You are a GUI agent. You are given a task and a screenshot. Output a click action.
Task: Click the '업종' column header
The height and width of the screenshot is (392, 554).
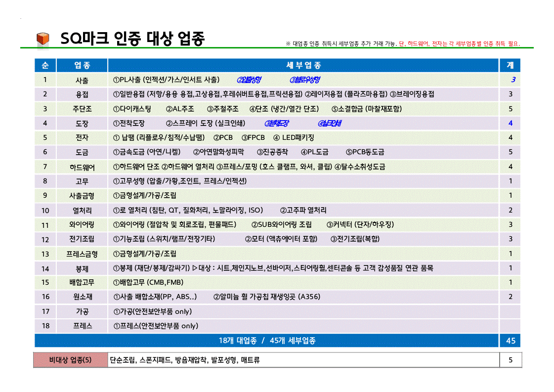point(82,65)
